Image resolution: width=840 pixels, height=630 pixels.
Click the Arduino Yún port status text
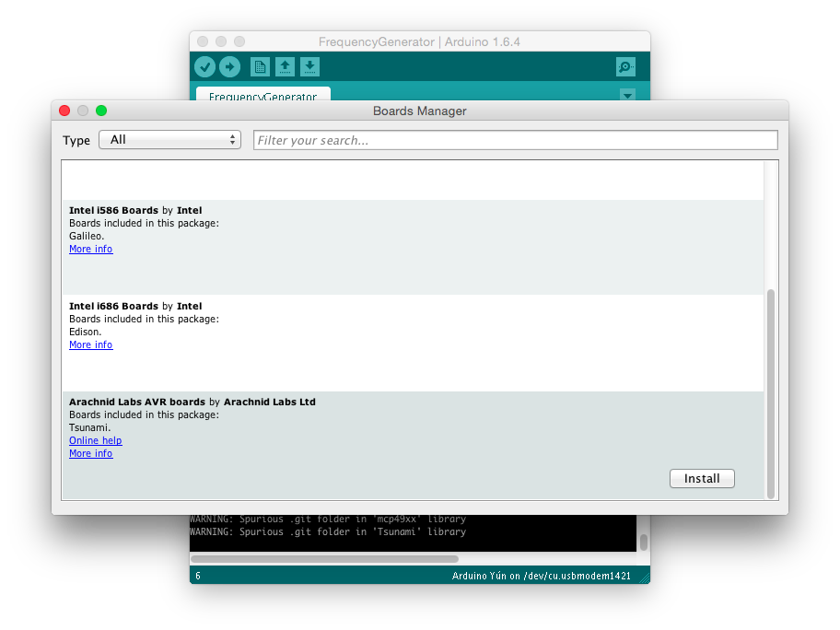coord(541,576)
